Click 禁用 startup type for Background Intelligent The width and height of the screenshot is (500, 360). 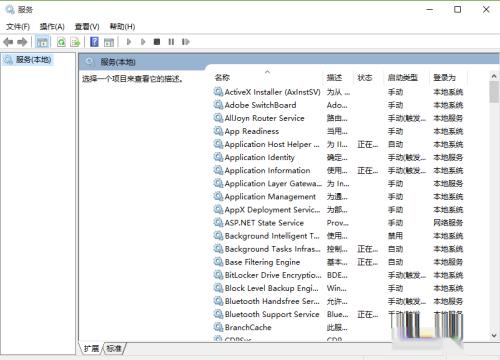point(396,236)
